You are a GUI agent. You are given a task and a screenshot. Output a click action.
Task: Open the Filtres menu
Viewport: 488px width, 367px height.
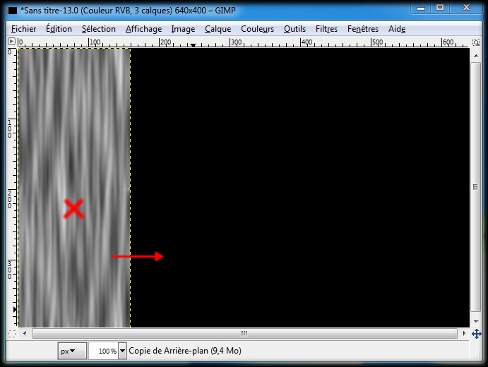[x=326, y=29]
